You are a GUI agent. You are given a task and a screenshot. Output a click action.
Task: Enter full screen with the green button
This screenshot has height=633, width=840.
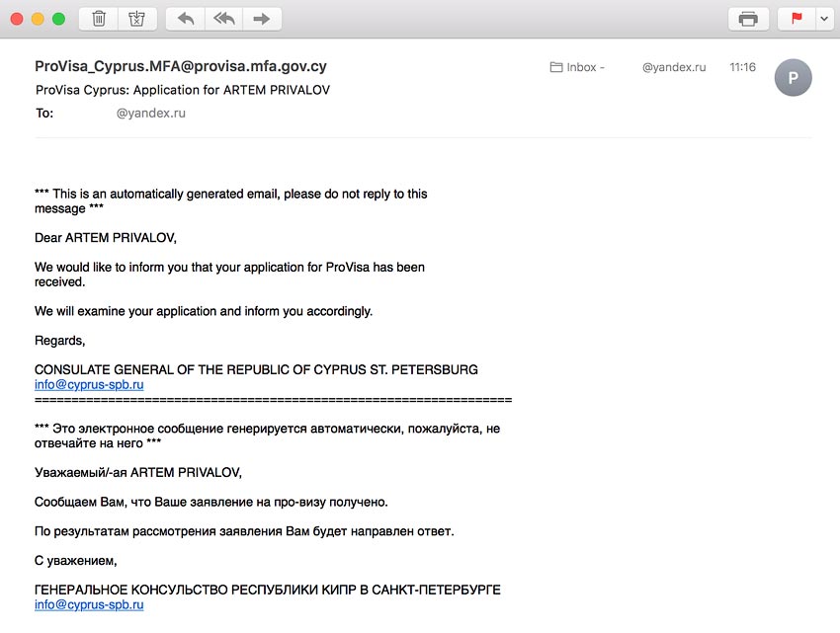pyautogui.click(x=58, y=19)
